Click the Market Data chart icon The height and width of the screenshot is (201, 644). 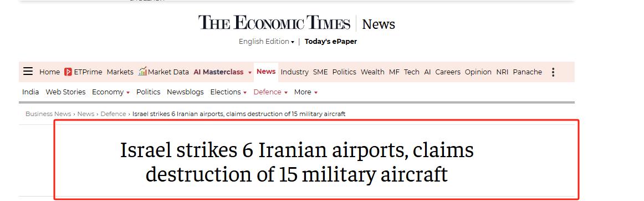pos(142,71)
